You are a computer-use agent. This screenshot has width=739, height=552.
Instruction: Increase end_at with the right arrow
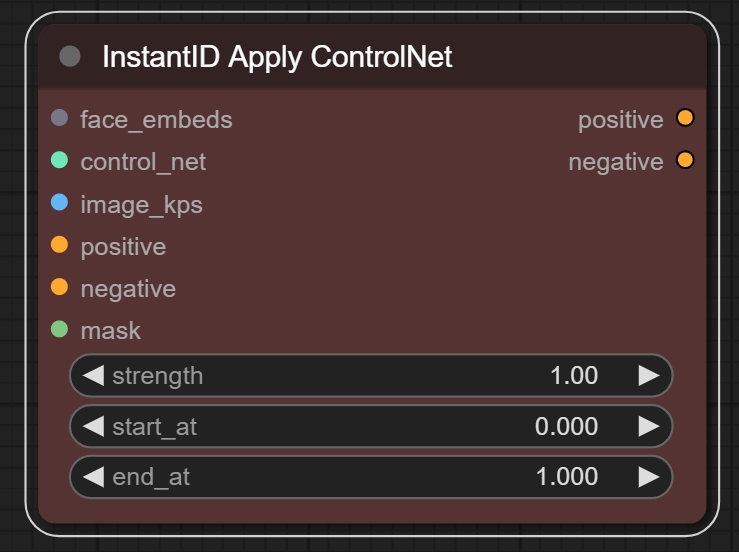649,477
